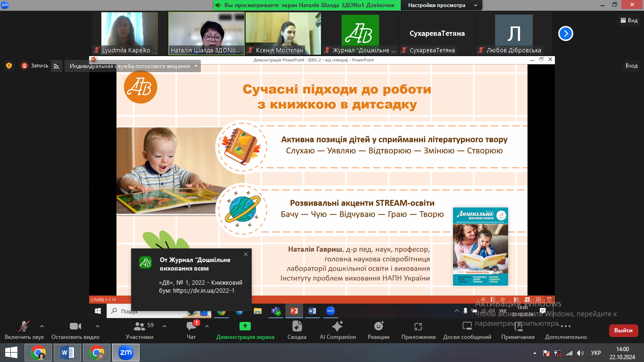644x362 pixels.
Task: Expand audio options arrow beside microphone
Action: [x=42, y=326]
